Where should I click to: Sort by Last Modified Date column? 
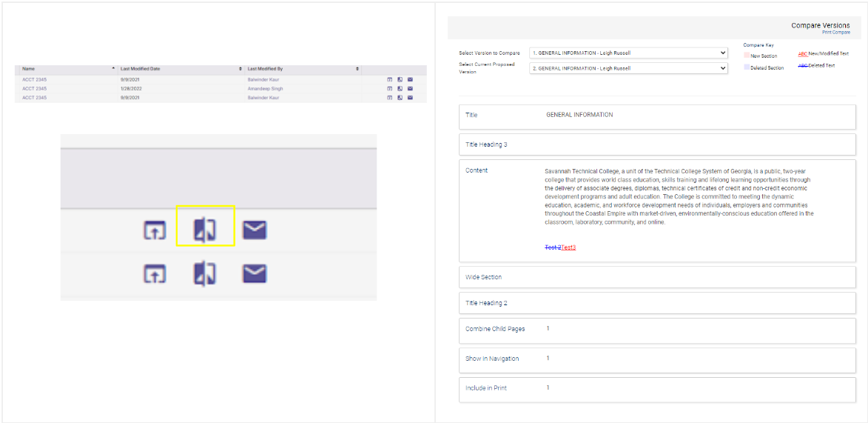140,69
